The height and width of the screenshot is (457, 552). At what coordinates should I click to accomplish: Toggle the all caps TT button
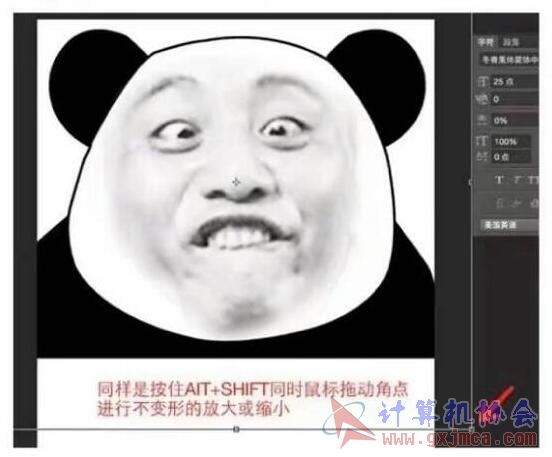[x=534, y=181]
